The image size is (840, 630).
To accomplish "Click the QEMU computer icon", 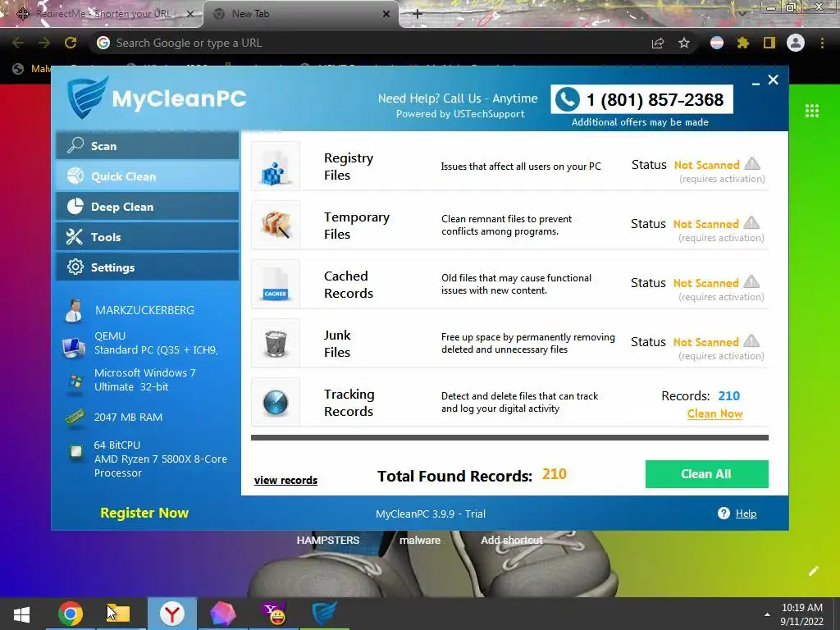I will [73, 347].
